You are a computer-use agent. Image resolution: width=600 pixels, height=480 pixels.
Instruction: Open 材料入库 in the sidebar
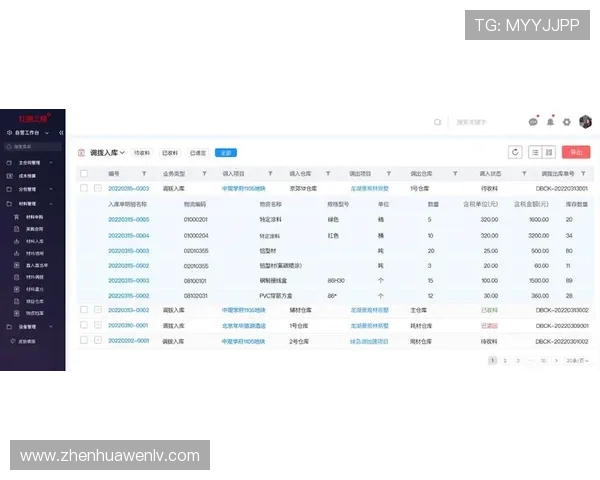point(34,241)
